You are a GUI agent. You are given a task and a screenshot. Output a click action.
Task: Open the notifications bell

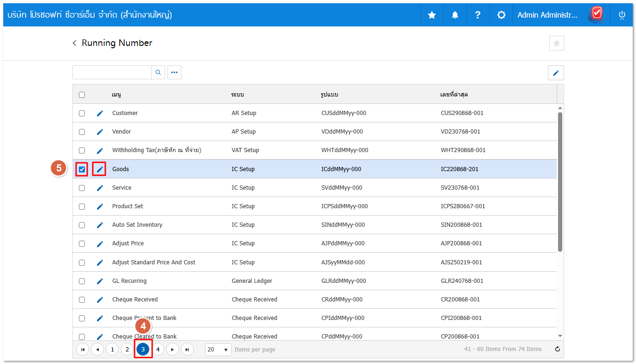(x=455, y=15)
